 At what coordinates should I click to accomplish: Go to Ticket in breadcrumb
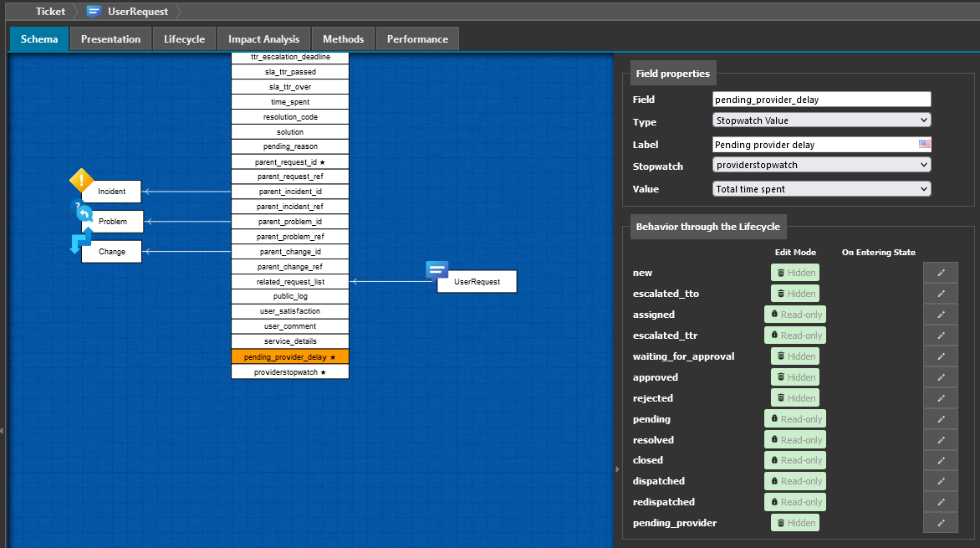click(x=50, y=12)
